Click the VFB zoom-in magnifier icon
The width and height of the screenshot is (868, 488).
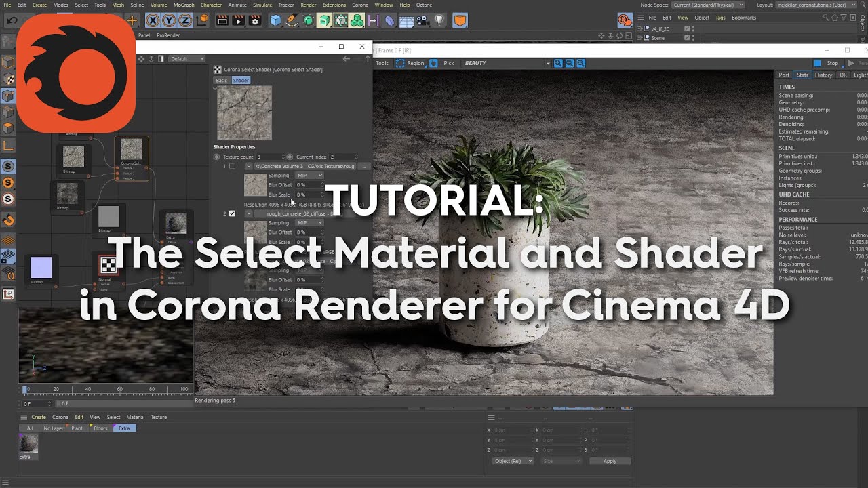pyautogui.click(x=558, y=63)
